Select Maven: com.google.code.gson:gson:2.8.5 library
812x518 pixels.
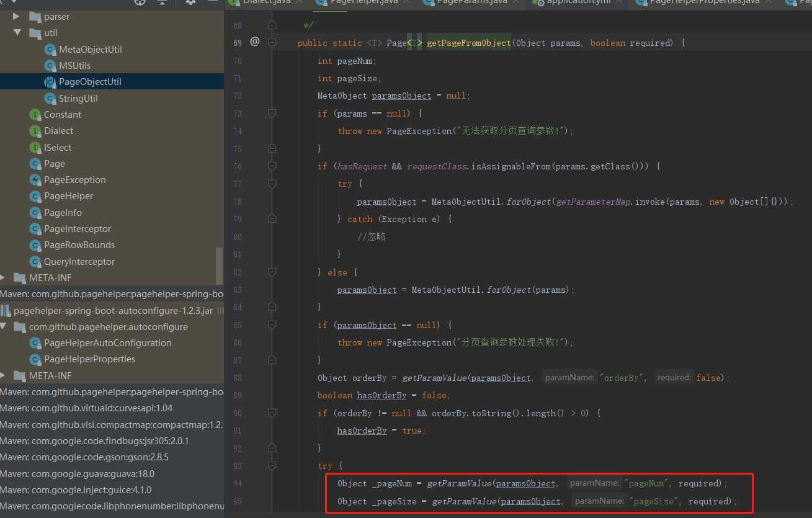(84, 457)
